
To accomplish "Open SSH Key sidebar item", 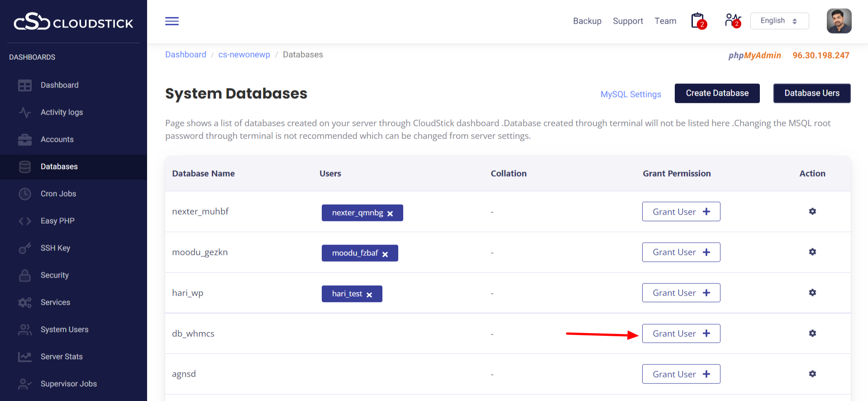I will pyautogui.click(x=55, y=248).
